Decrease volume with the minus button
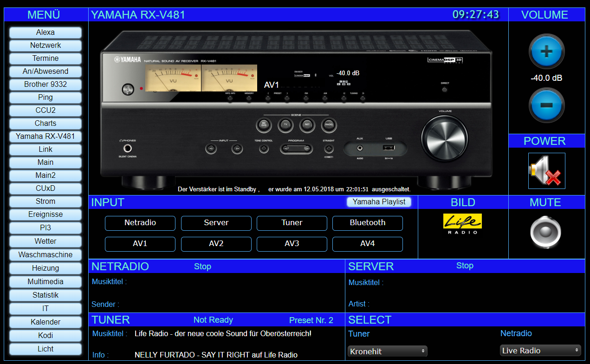The image size is (590, 364). coord(546,105)
